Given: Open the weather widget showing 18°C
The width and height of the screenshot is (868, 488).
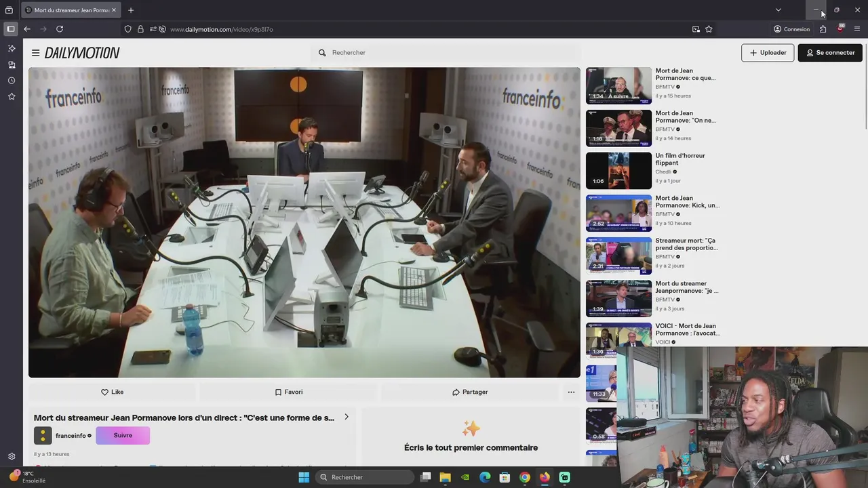Looking at the screenshot, I should (27, 477).
